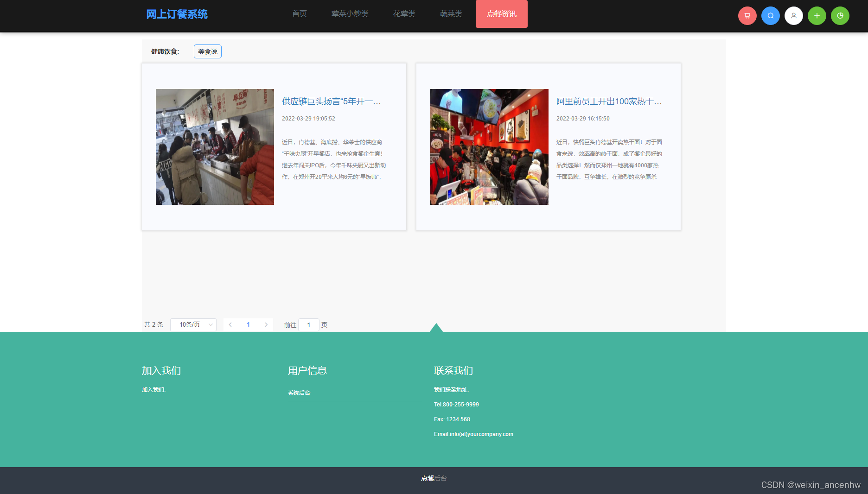Viewport: 868px width, 494px height.
Task: Click the 肯德基 supply chain article summary
Action: point(334,159)
